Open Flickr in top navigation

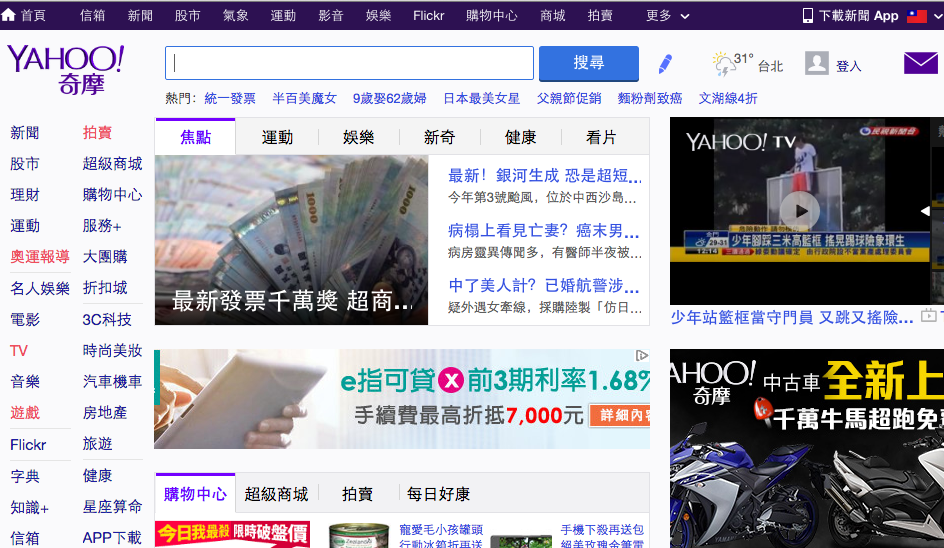[x=428, y=16]
